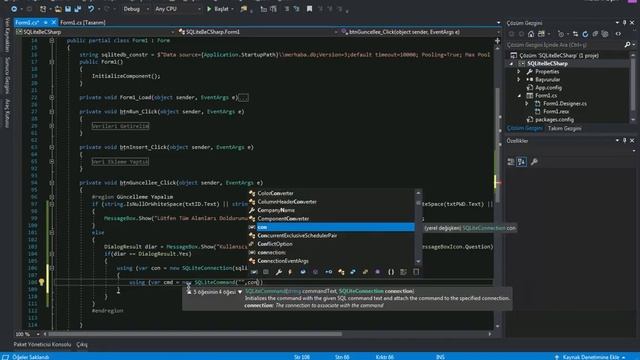Click sync with active document icon
The width and height of the screenshot is (640, 360).
point(575,34)
